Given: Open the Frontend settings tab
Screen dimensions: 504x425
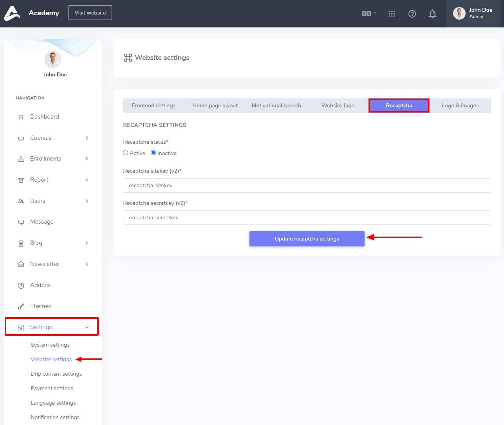Looking at the screenshot, I should 154,106.
